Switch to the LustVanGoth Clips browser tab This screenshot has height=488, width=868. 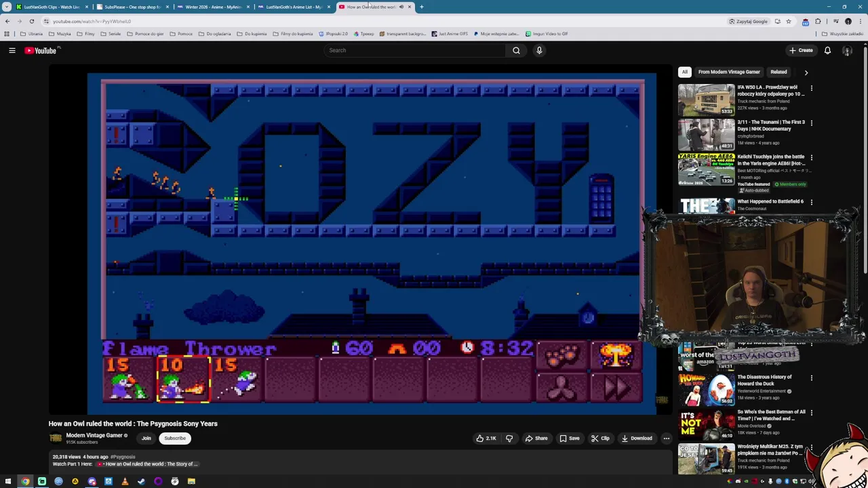[x=52, y=7]
